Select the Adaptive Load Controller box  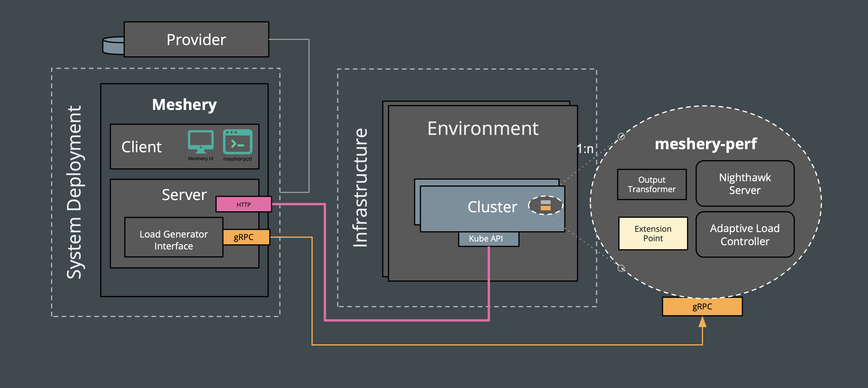745,235
